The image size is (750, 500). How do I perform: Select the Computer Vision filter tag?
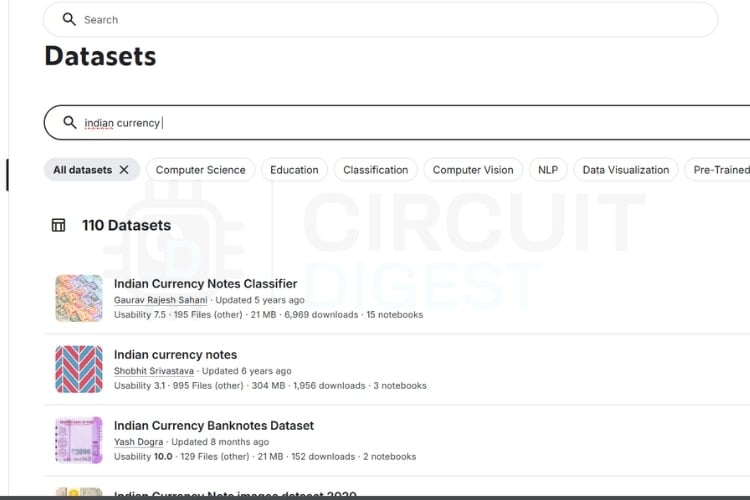pyautogui.click(x=472, y=170)
